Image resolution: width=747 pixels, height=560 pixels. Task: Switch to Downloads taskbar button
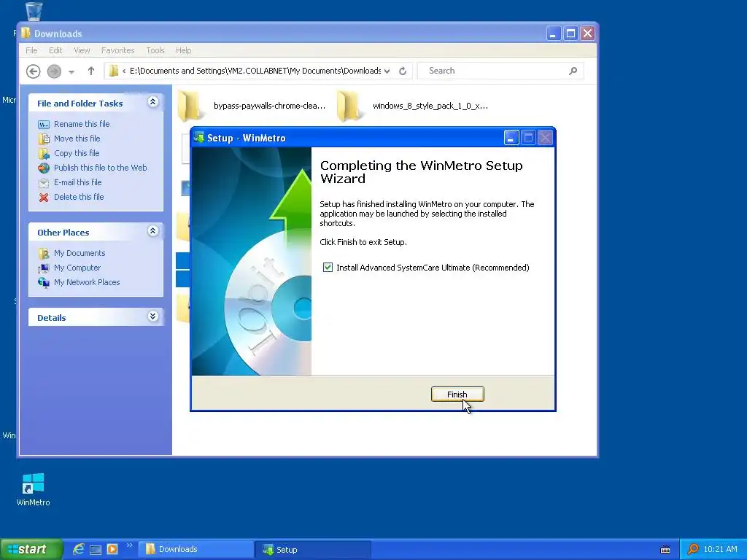point(196,549)
